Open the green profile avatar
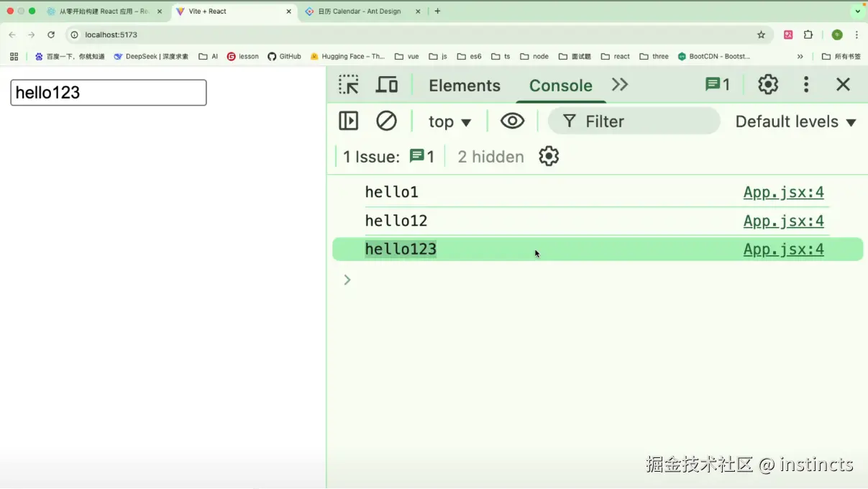Screen dimensions: 868x489 click(x=837, y=35)
